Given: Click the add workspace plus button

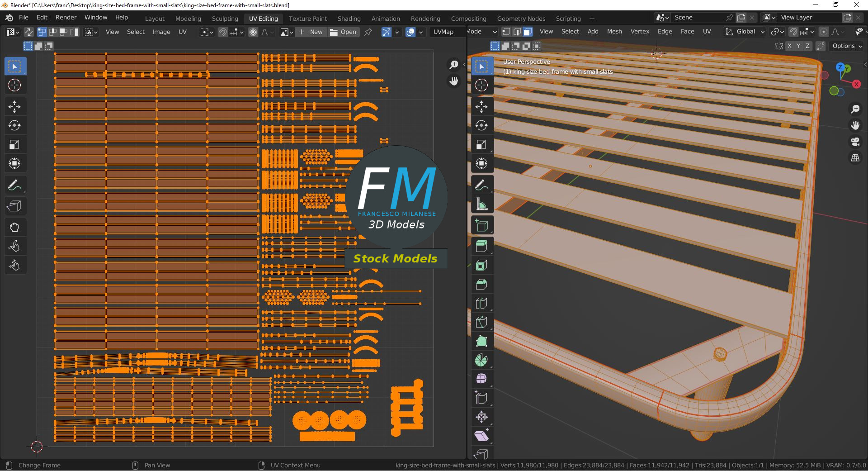Looking at the screenshot, I should [x=592, y=19].
